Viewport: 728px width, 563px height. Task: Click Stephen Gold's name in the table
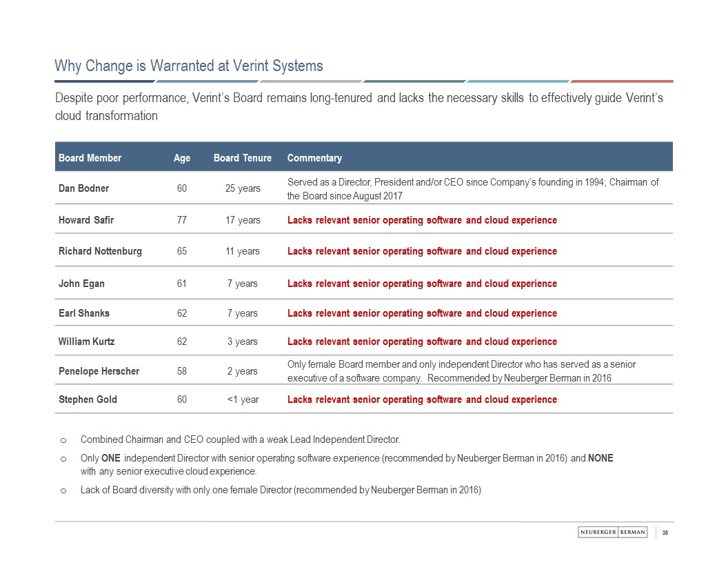click(88, 399)
